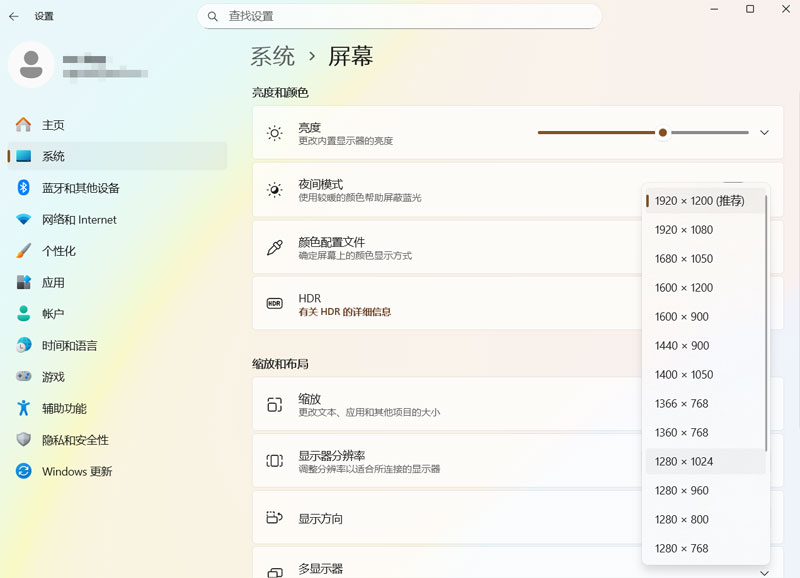This screenshot has height=578, width=800.
Task: Open 应用 apps settings
Action: point(52,283)
